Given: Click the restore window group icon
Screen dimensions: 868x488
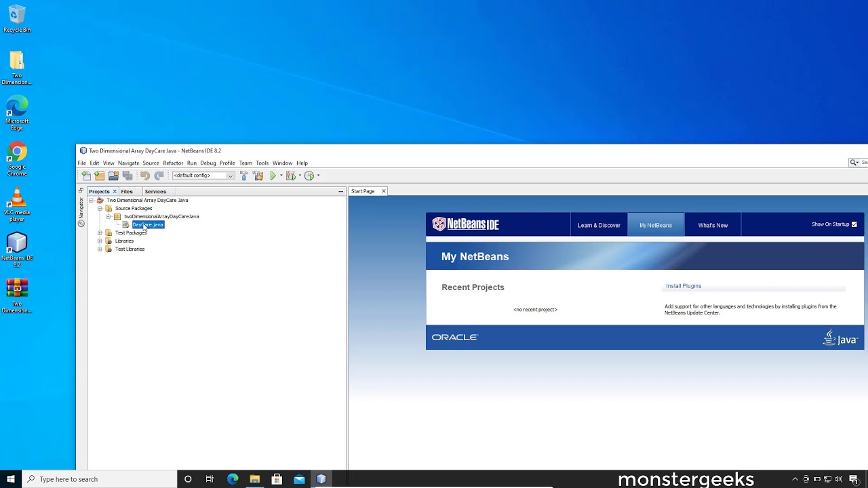Looking at the screenshot, I should click(81, 190).
